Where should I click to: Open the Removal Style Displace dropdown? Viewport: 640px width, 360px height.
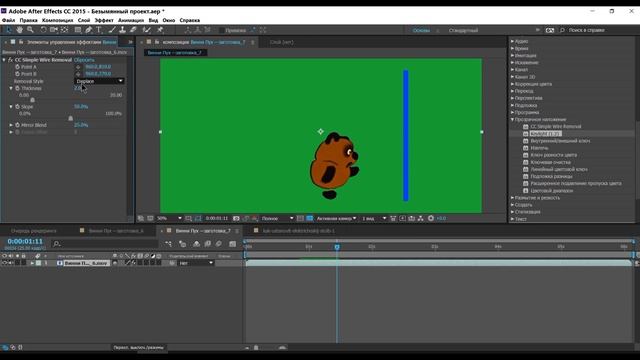(x=99, y=81)
